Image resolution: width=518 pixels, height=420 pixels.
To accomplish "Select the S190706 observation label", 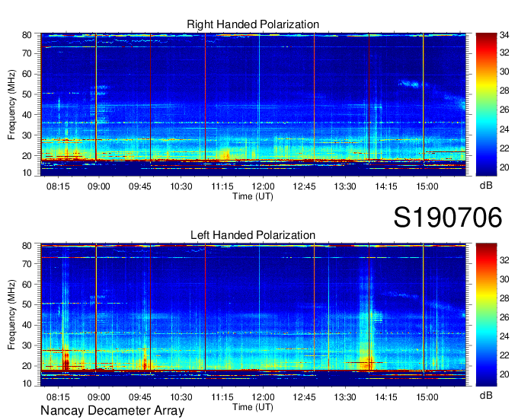I will click(x=448, y=218).
